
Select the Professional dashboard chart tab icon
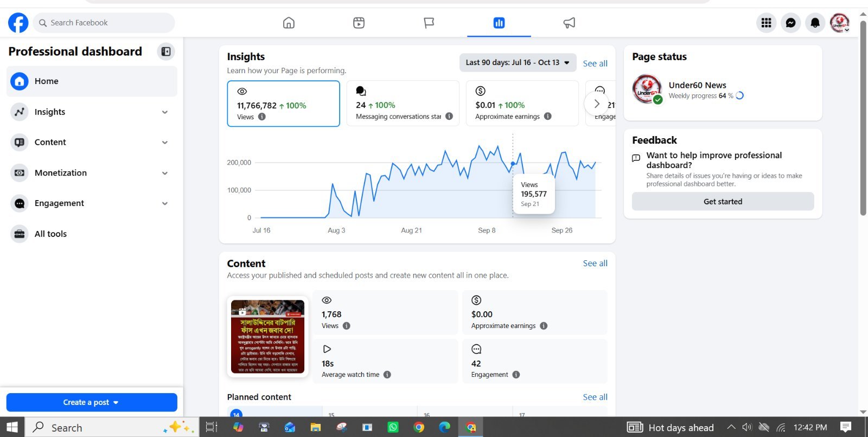499,23
